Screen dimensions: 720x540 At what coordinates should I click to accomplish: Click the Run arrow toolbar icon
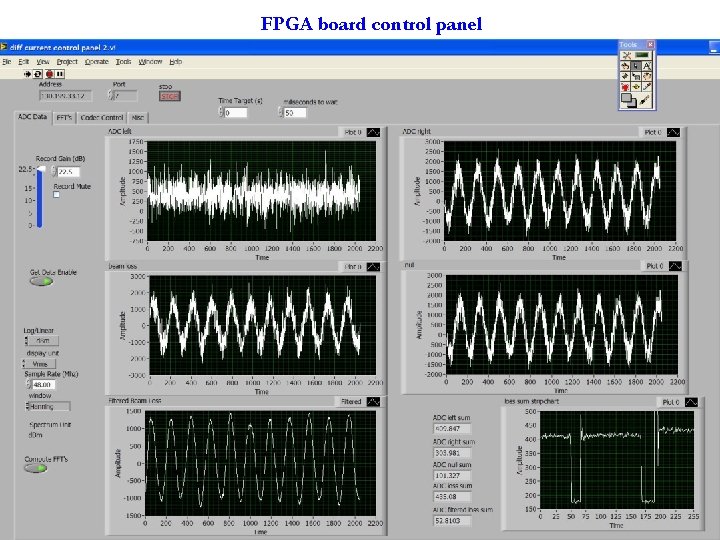(x=28, y=73)
